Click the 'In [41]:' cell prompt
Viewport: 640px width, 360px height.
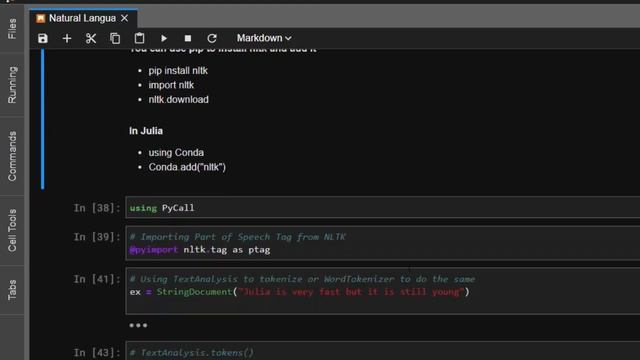tap(97, 279)
